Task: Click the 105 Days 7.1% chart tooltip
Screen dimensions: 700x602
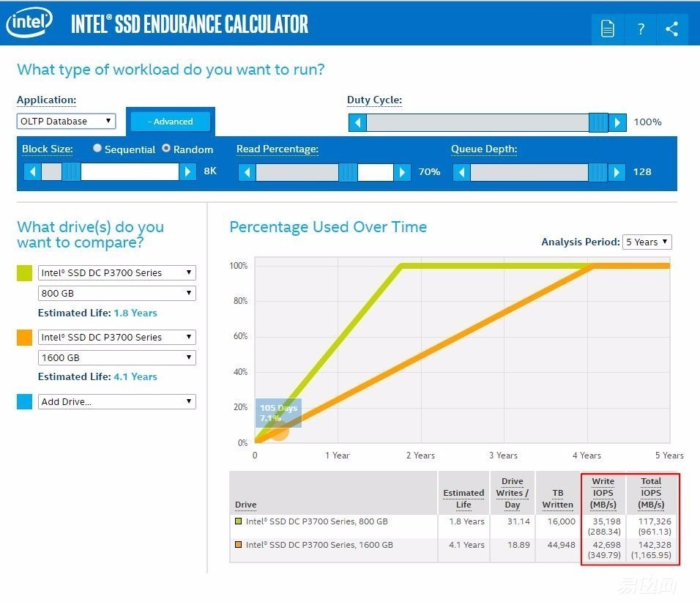Action: tap(278, 412)
